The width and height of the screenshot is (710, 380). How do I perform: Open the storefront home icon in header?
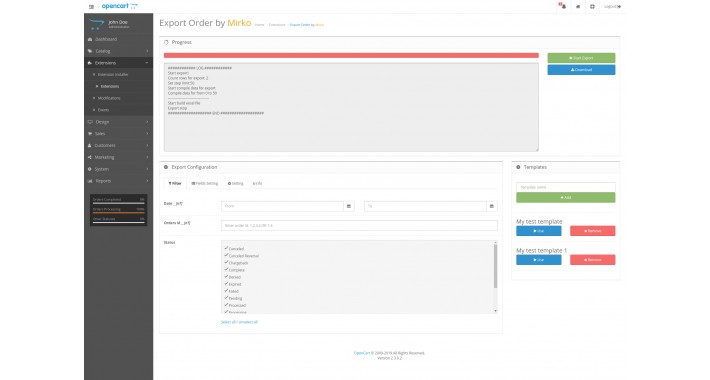click(578, 7)
